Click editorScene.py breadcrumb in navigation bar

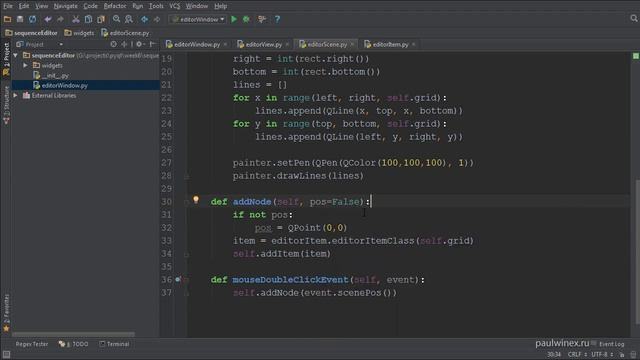click(125, 33)
